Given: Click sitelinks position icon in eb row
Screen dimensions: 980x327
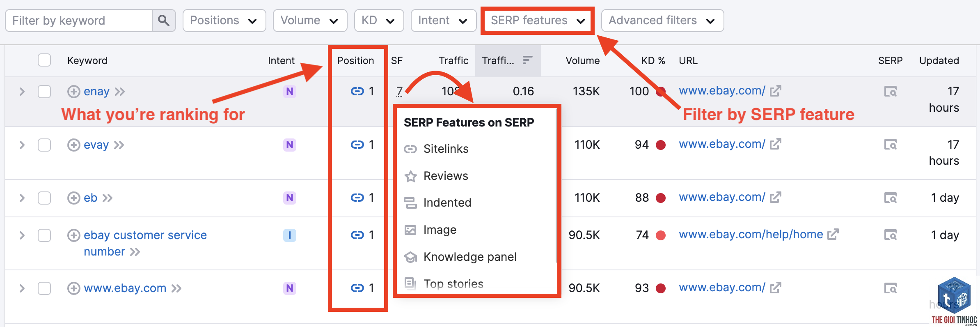Looking at the screenshot, I should tap(357, 198).
